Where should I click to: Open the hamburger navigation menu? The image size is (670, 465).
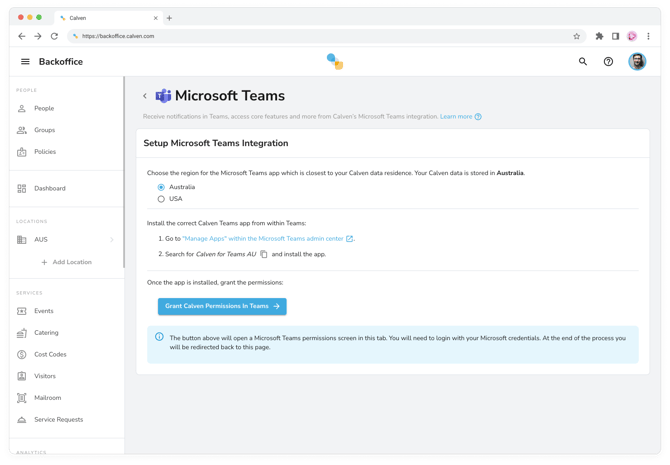coord(25,62)
